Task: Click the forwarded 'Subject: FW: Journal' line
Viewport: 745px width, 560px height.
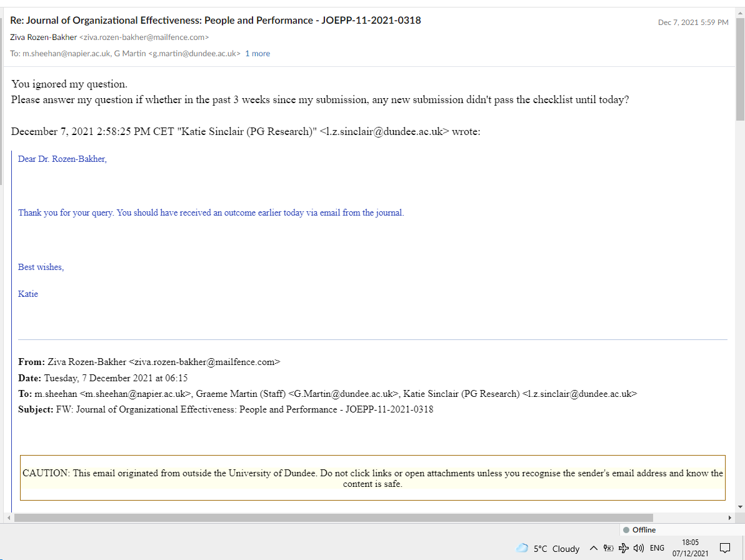Action: [226, 409]
